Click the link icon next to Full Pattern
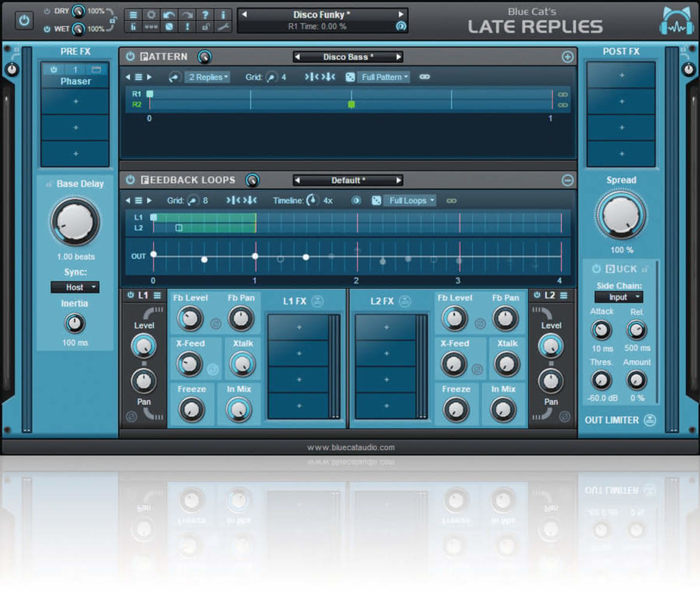This screenshot has height=591, width=700. 425,77
